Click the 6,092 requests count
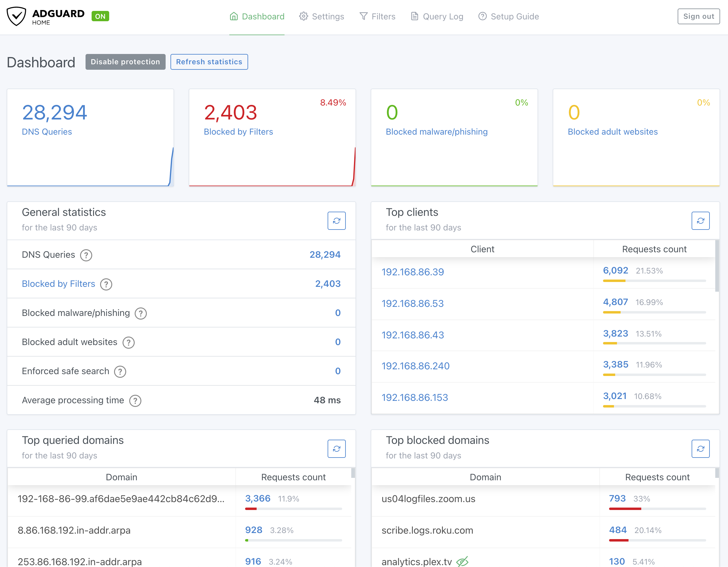Image resolution: width=728 pixels, height=567 pixels. [615, 270]
